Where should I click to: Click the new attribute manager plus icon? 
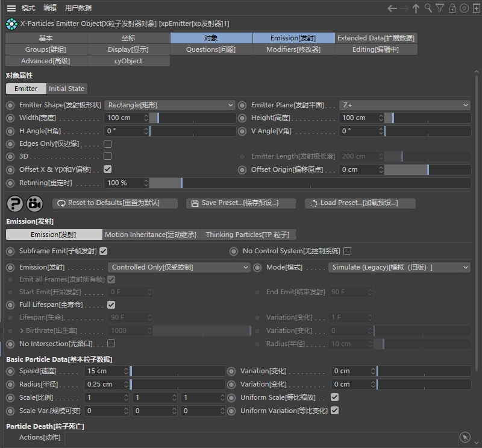[x=477, y=8]
